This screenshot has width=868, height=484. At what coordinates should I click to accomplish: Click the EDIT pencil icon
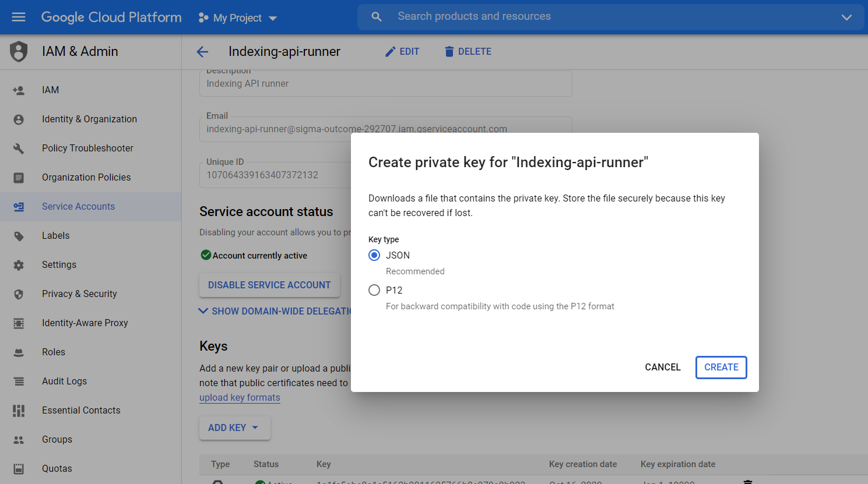click(391, 52)
